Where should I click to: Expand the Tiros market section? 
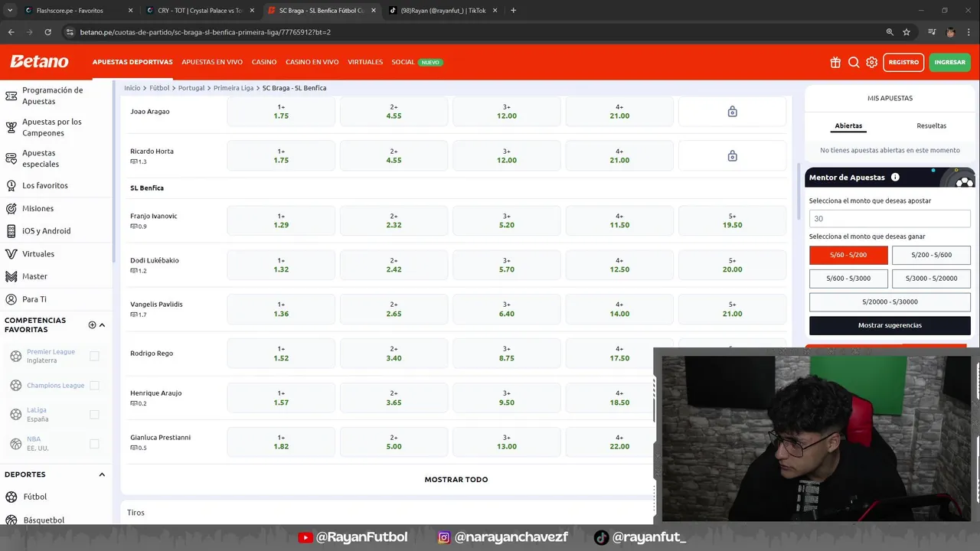click(386, 513)
